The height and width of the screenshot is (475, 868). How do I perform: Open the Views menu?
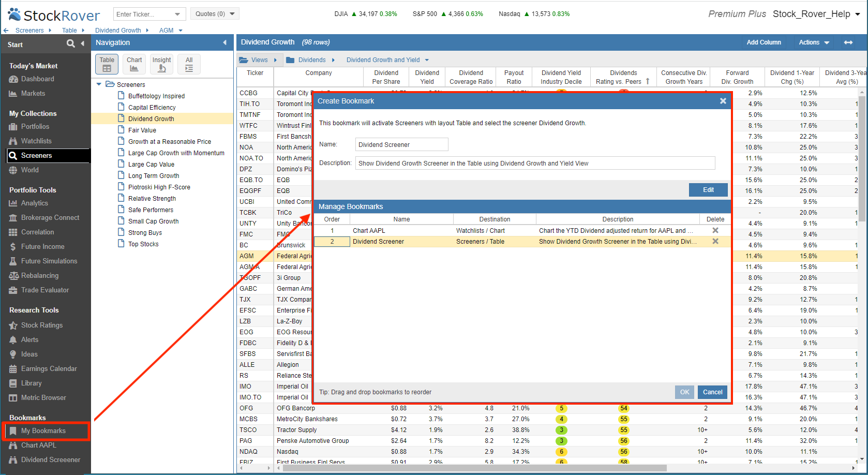coord(258,60)
